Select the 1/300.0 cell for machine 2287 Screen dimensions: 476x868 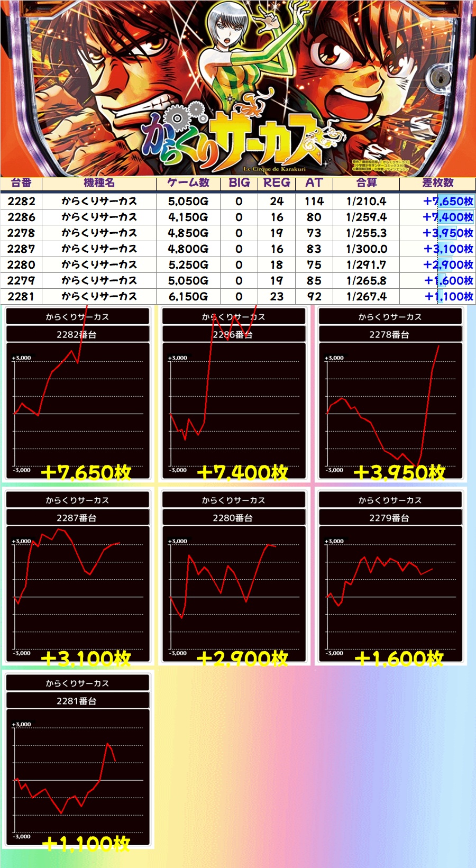tap(366, 249)
